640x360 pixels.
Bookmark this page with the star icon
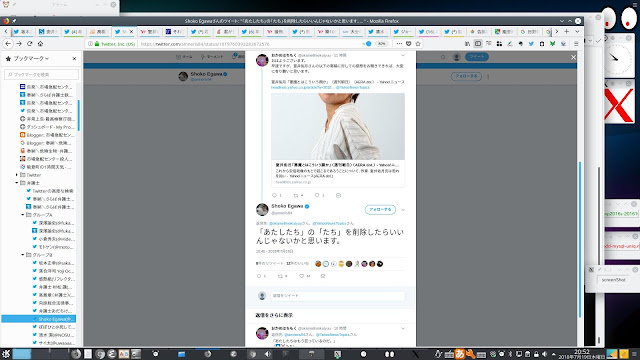pos(418,44)
